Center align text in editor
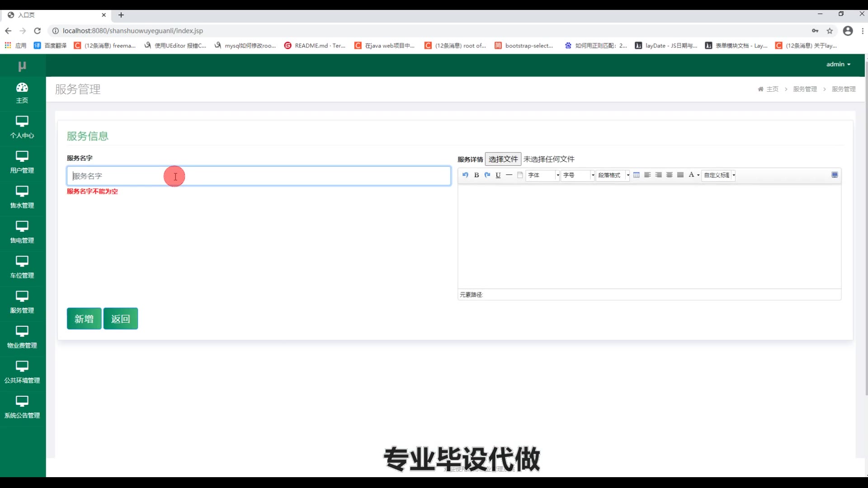 coord(670,175)
